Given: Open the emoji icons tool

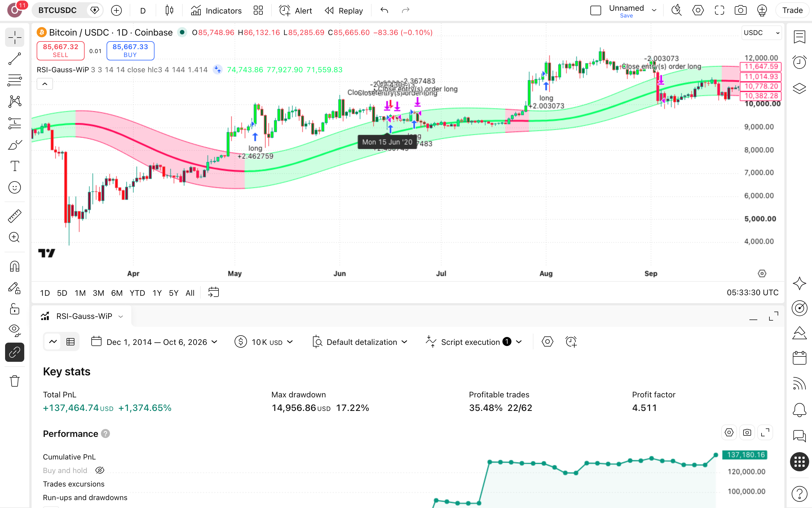Looking at the screenshot, I should tap(14, 187).
